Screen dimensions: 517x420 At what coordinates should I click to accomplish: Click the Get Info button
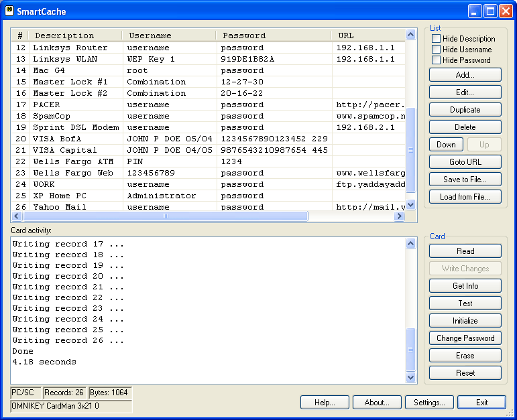coord(465,286)
